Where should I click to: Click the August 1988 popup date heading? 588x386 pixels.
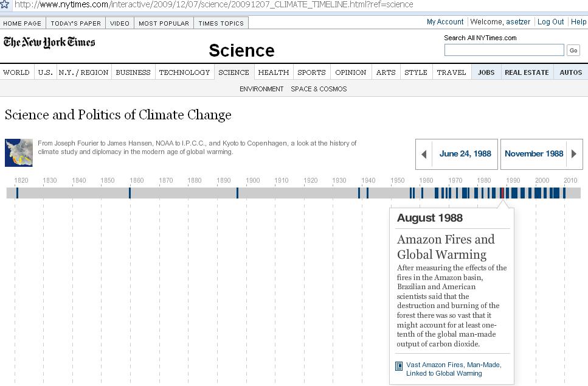click(x=430, y=218)
